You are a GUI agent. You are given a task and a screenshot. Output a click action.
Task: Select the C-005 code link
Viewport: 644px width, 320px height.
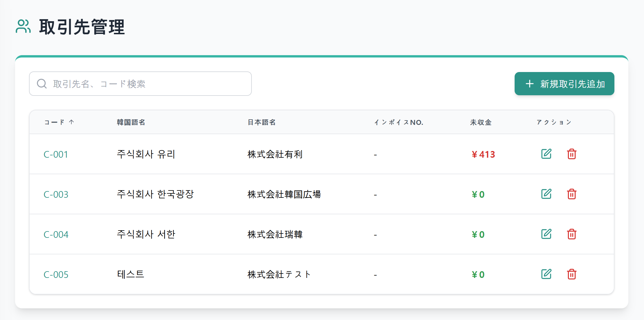point(56,275)
